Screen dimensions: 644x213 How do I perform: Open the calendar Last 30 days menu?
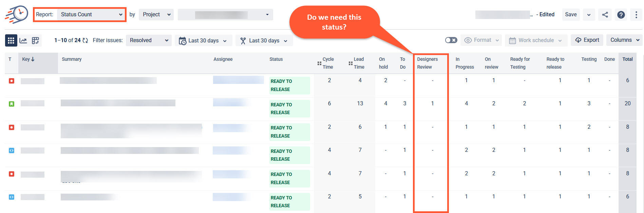(x=203, y=40)
